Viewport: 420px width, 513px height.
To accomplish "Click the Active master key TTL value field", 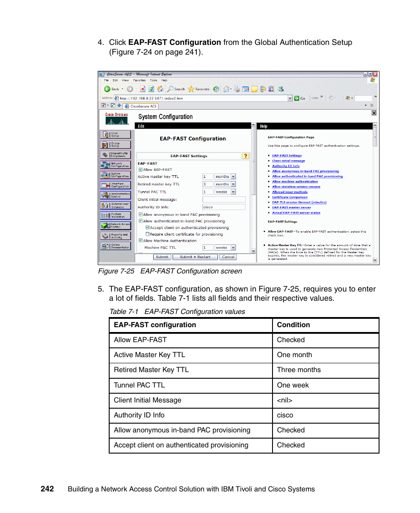I will click(208, 177).
